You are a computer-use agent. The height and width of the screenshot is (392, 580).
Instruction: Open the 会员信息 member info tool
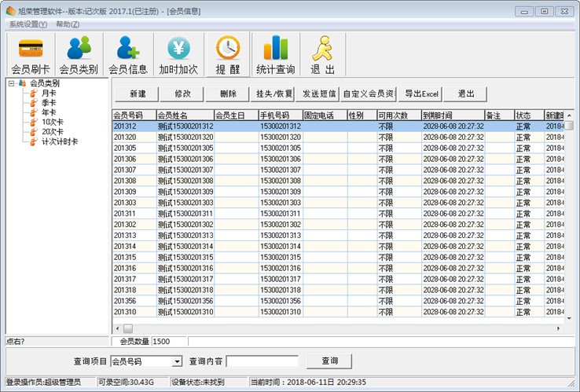[x=128, y=54]
